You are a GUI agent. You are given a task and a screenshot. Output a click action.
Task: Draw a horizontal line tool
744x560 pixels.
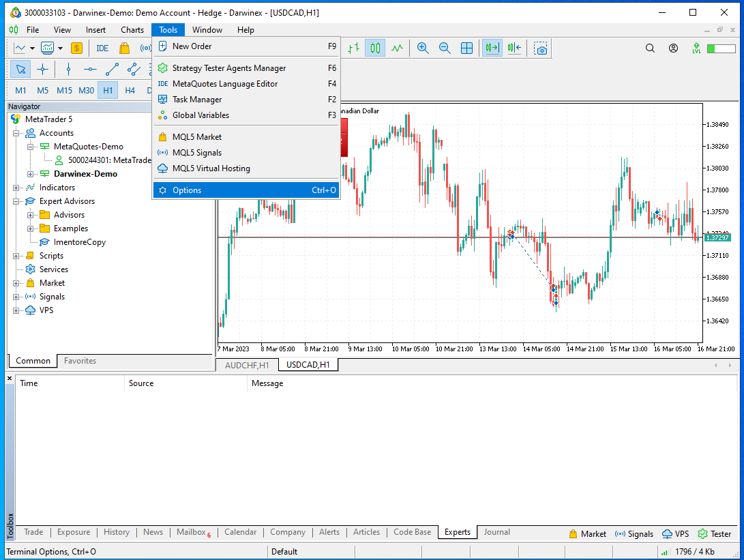[x=90, y=70]
